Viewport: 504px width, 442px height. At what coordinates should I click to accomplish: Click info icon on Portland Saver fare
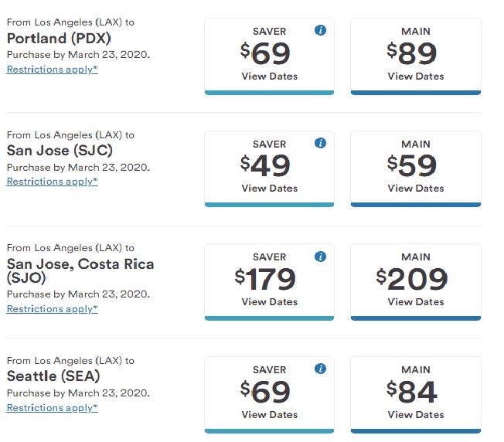[320, 30]
